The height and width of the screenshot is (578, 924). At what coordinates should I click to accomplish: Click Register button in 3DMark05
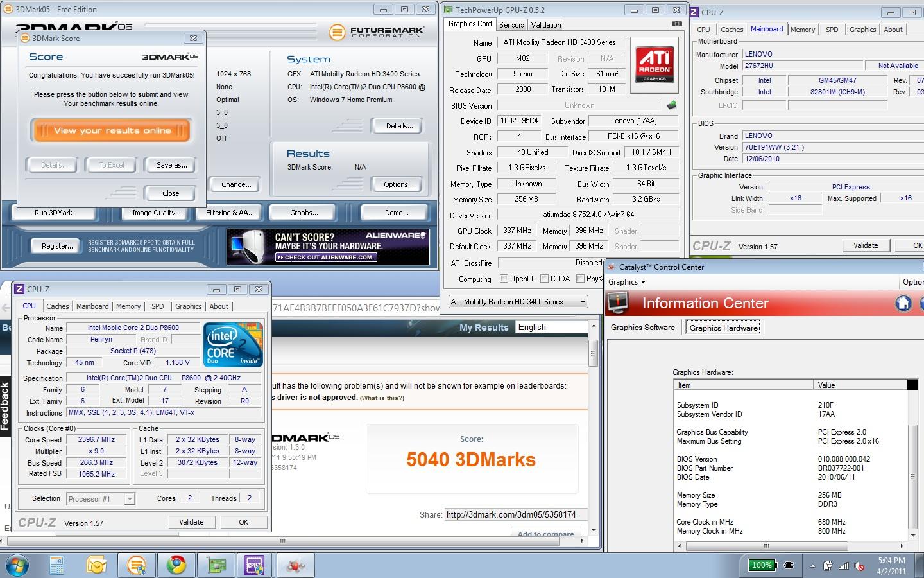[57, 246]
